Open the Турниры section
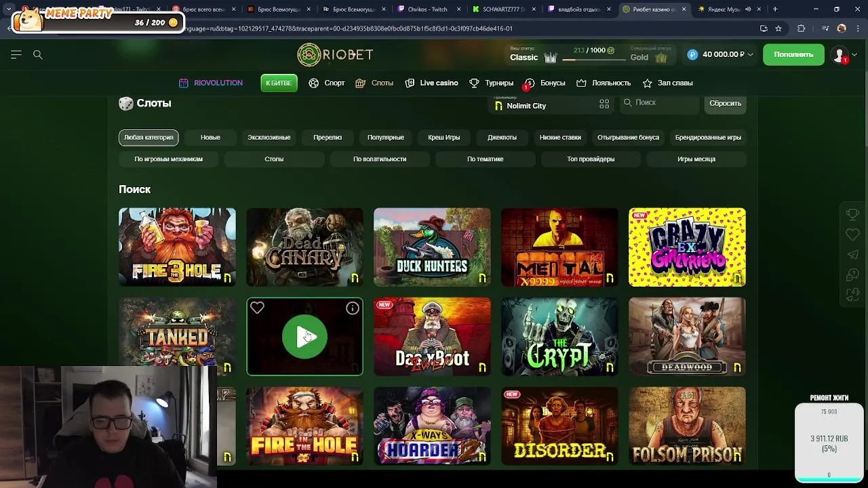Viewport: 868px width, 488px height. tap(492, 83)
